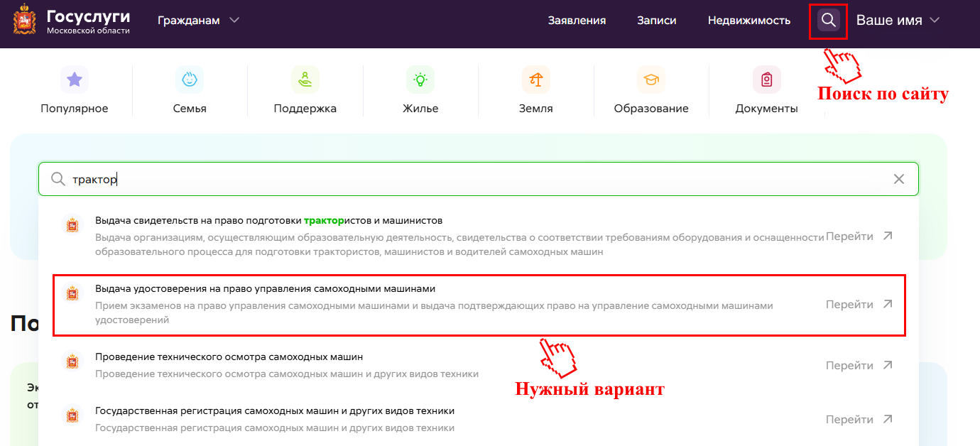Go to Недвижимость in the header
This screenshot has width=980, height=446.
748,21
